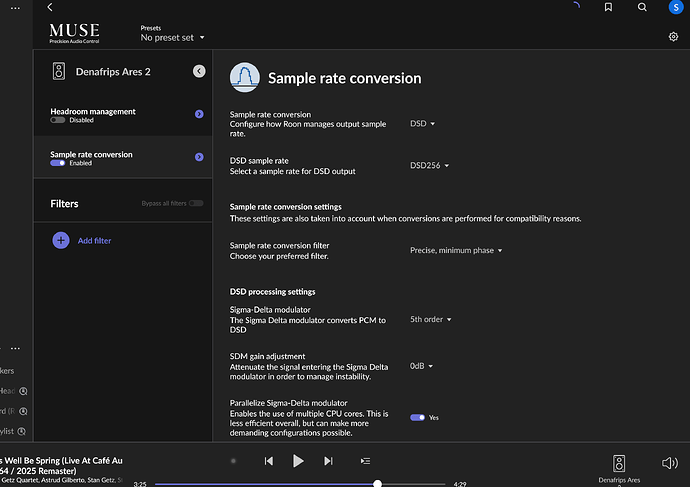Disable the Sample rate conversion toggle

(58, 163)
